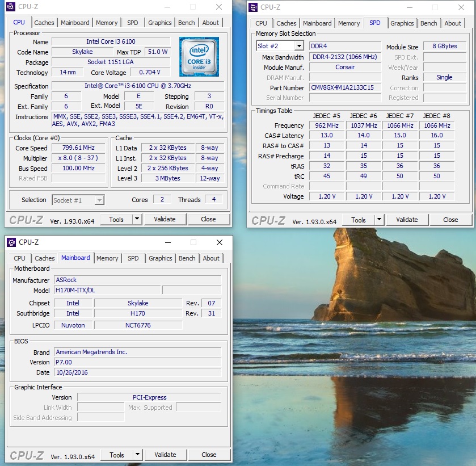The width and height of the screenshot is (476, 466).
Task: Click the BIOS Date value 10/26/2016
Action: click(x=138, y=372)
